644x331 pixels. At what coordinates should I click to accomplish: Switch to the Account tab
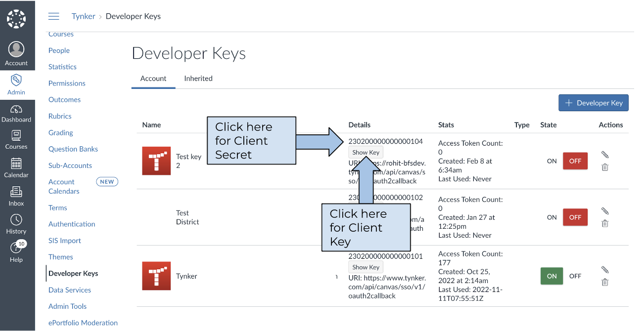click(153, 79)
